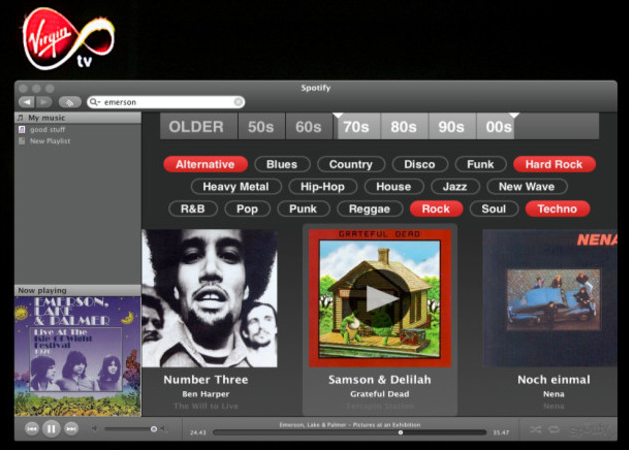The height and width of the screenshot is (450, 629).
Task: Enable the House genre filter
Action: coord(394,186)
